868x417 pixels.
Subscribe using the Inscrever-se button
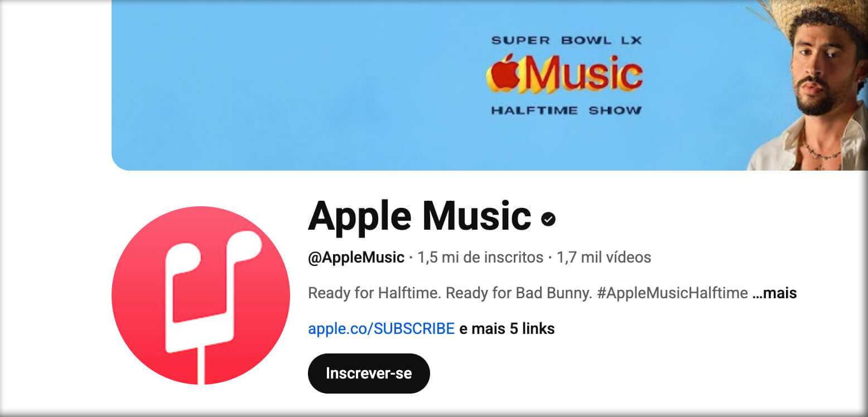coord(369,374)
